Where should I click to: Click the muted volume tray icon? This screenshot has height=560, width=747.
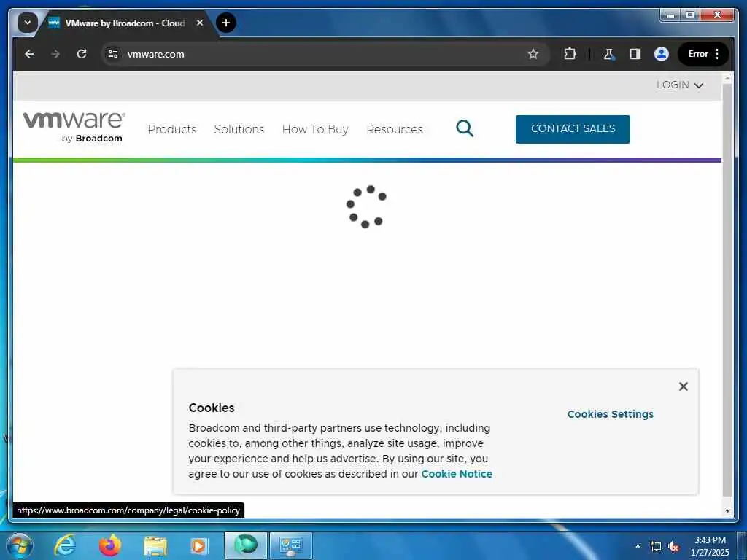(x=673, y=547)
